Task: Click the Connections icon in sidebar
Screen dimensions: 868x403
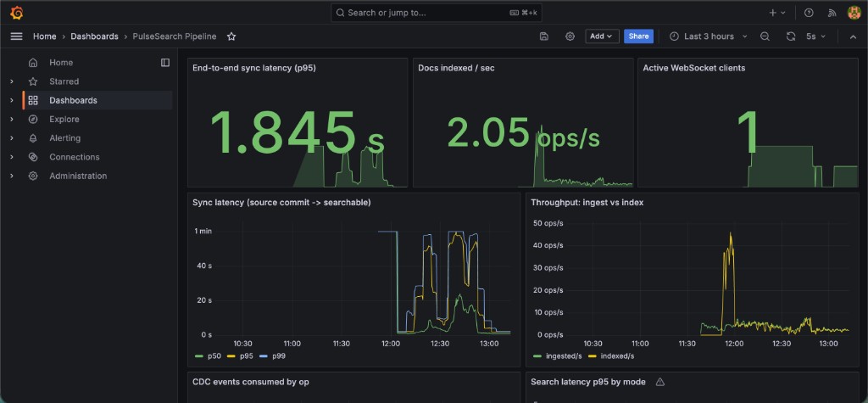Action: click(33, 157)
